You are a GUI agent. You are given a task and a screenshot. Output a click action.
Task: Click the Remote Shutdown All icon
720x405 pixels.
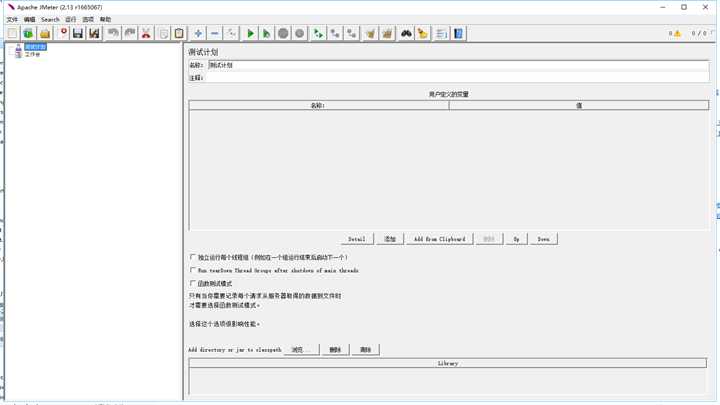(x=352, y=34)
